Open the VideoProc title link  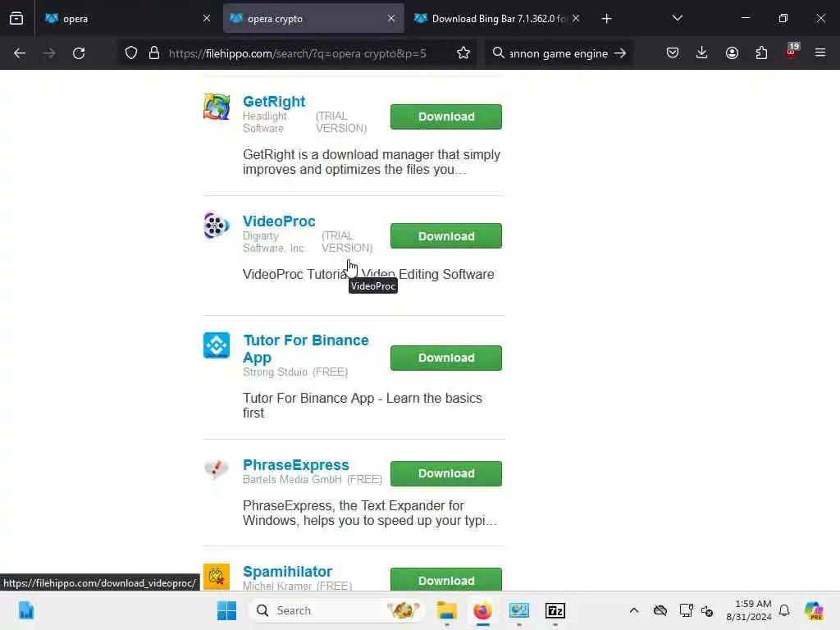(x=279, y=221)
